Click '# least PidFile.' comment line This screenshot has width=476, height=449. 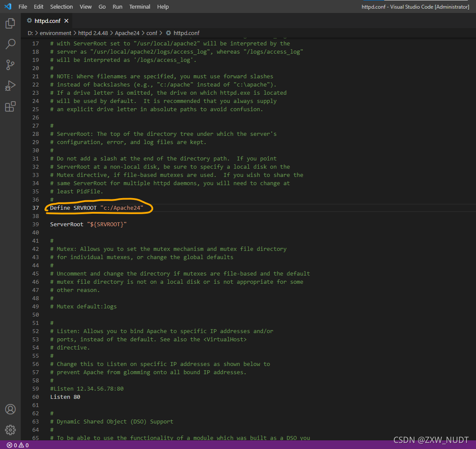click(x=77, y=192)
